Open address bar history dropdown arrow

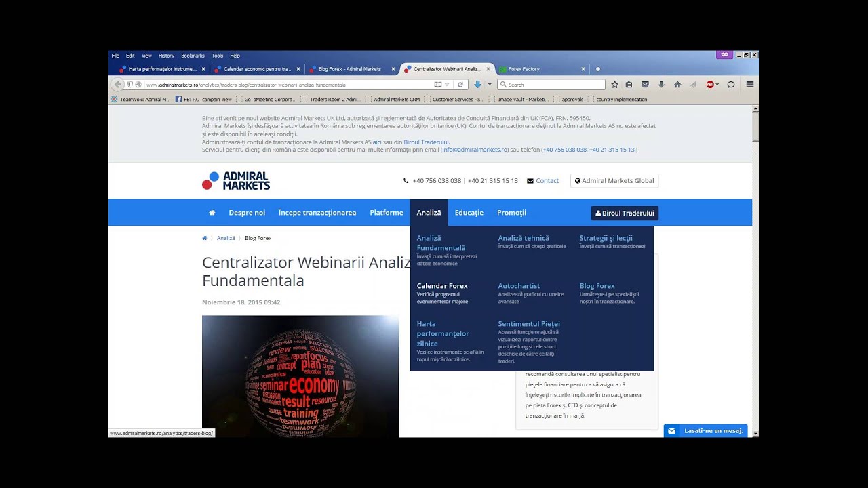click(x=448, y=85)
